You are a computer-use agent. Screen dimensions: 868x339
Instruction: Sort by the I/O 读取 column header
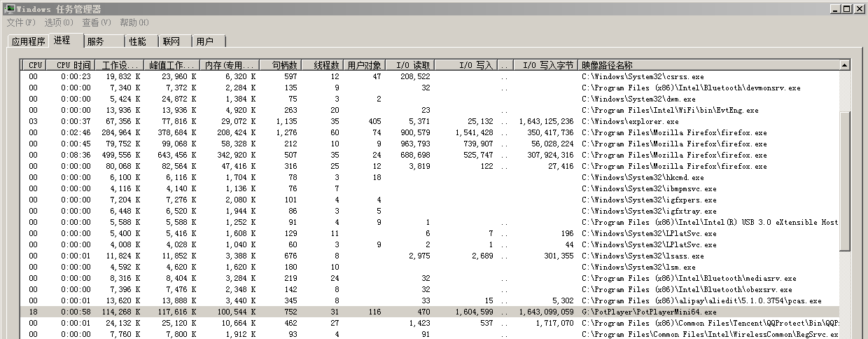pos(409,65)
